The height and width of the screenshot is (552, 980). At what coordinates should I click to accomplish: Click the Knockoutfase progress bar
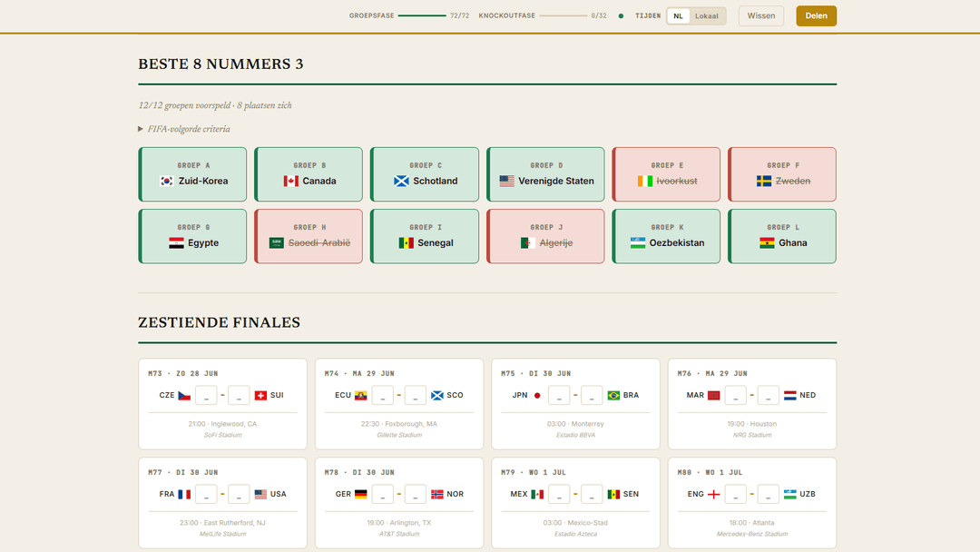pyautogui.click(x=563, y=15)
